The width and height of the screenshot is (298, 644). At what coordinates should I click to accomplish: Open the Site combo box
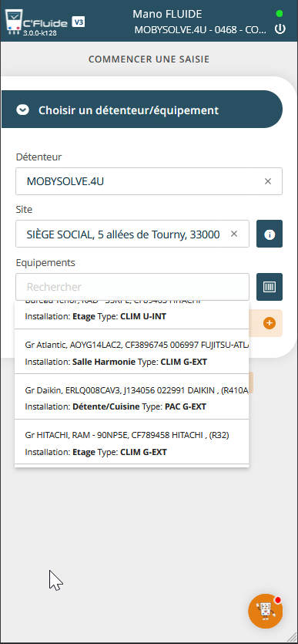point(132,234)
